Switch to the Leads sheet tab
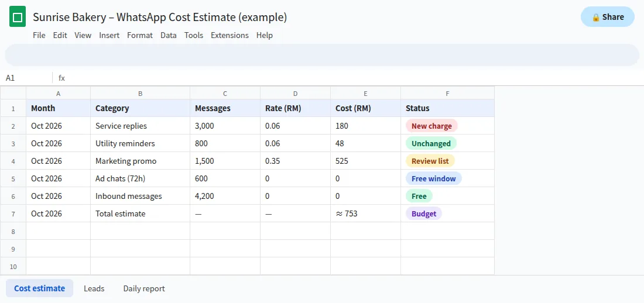 point(94,288)
